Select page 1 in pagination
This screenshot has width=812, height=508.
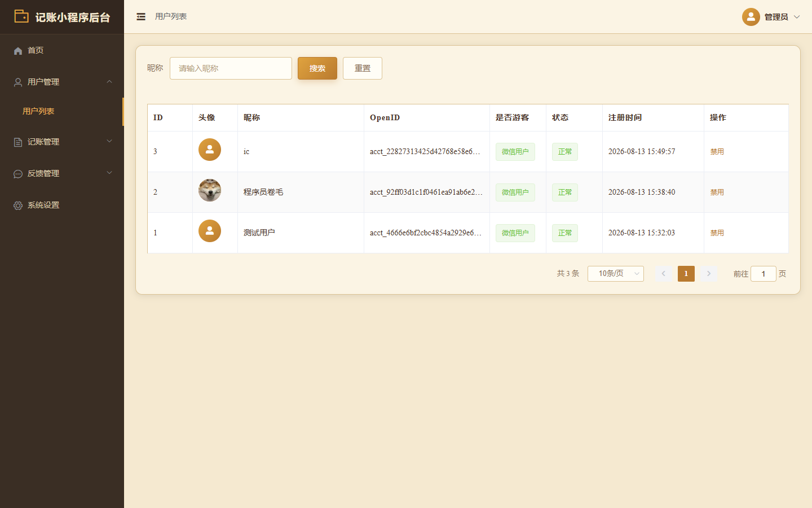point(686,274)
